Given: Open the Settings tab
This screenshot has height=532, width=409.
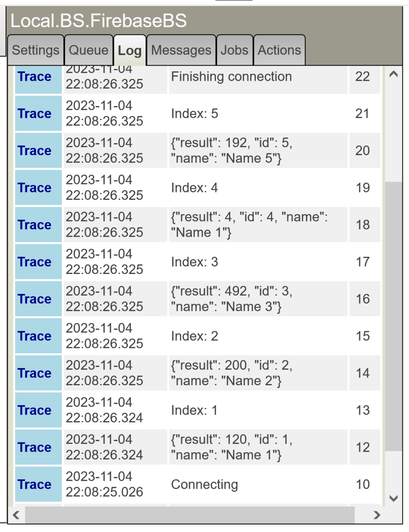Looking at the screenshot, I should (x=35, y=51).
